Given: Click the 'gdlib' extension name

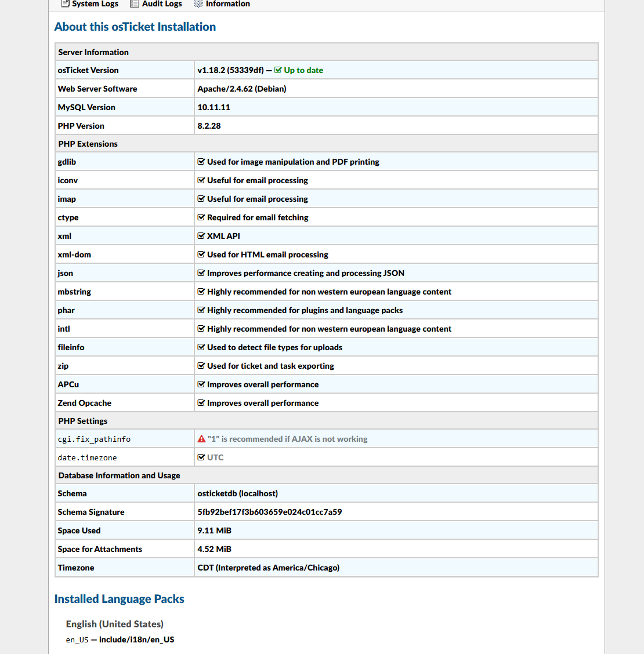Looking at the screenshot, I should point(67,162).
